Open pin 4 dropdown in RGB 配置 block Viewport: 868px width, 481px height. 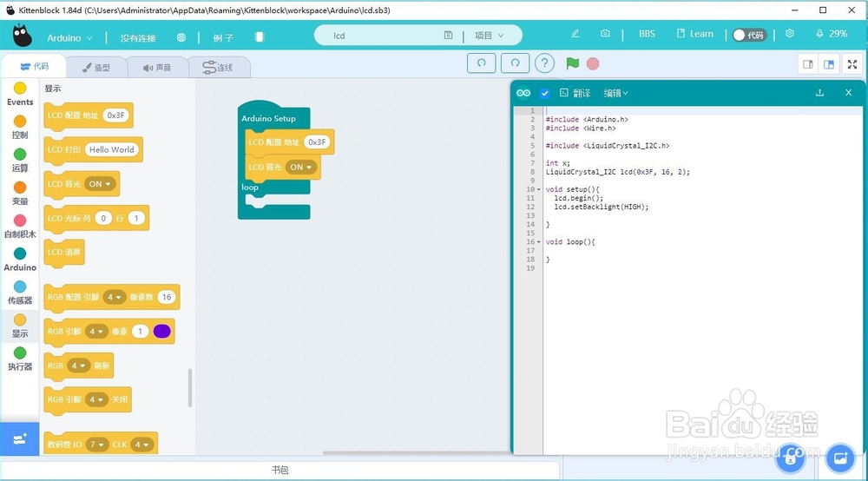click(114, 297)
